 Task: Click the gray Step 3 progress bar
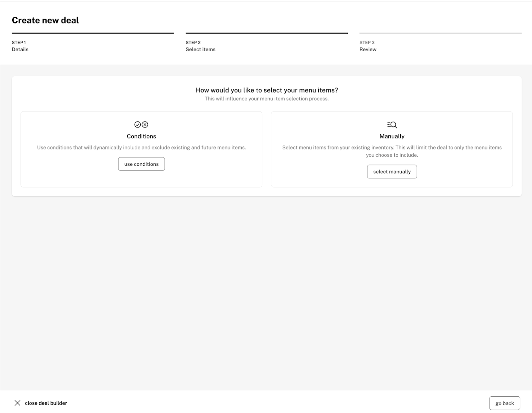point(440,33)
